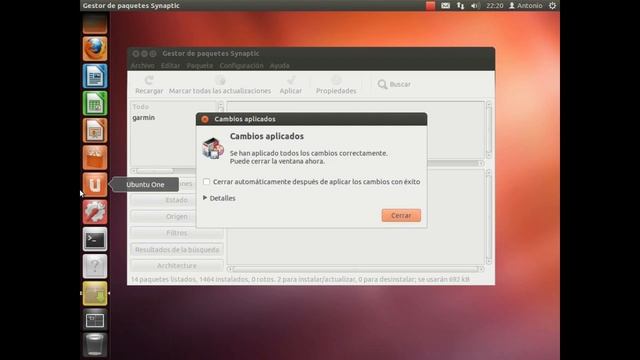Open the Paquete menu in Synaptic

click(200, 66)
